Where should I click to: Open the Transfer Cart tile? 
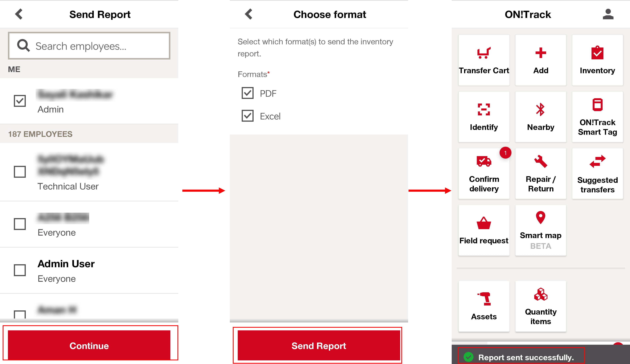click(484, 60)
